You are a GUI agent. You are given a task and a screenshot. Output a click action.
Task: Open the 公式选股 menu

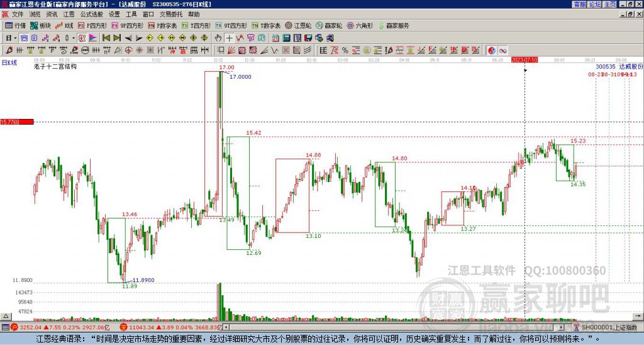coord(92,14)
